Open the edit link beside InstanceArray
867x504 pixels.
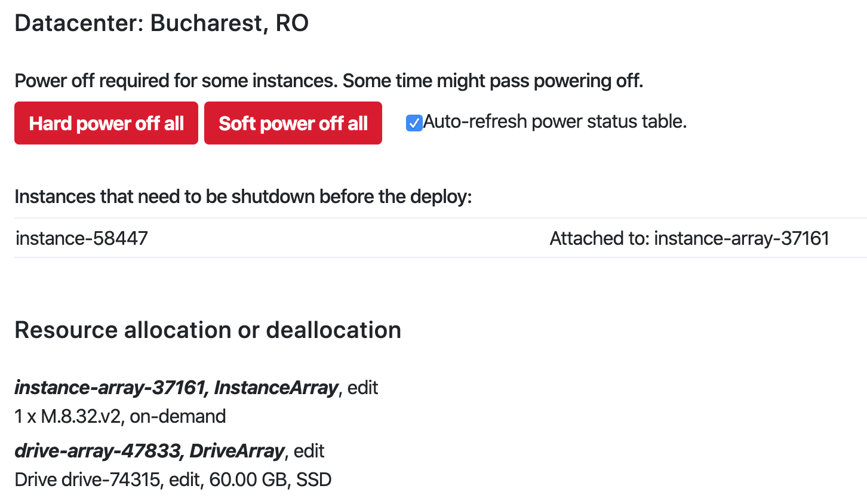[x=363, y=388]
